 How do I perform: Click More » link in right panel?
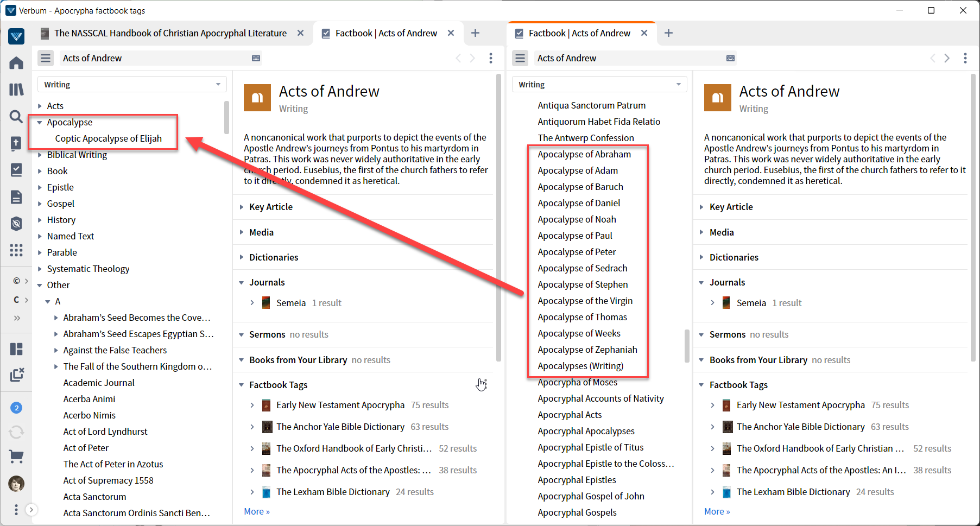[x=717, y=511]
